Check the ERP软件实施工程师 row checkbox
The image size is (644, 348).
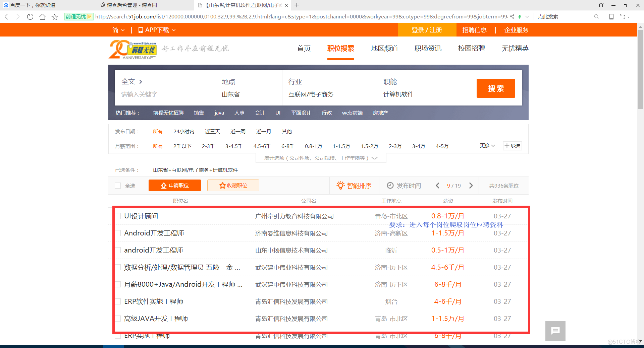click(x=118, y=301)
